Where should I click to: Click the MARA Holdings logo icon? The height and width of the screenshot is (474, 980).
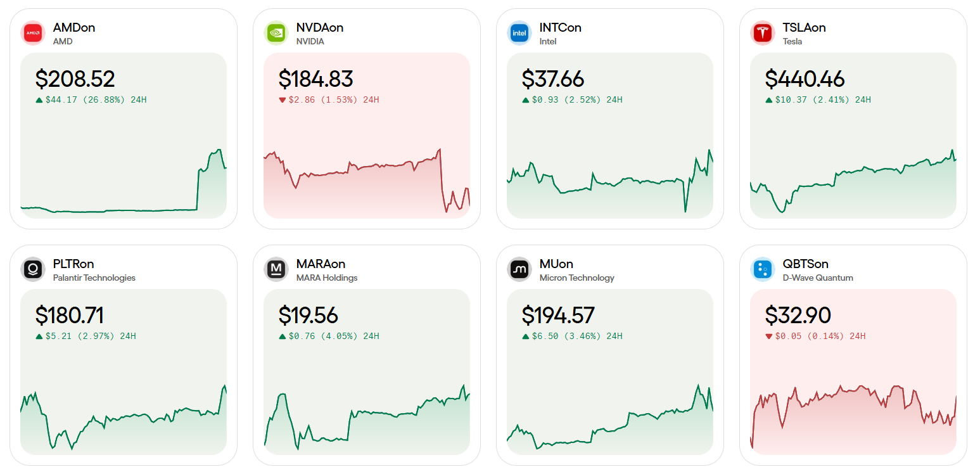point(276,269)
